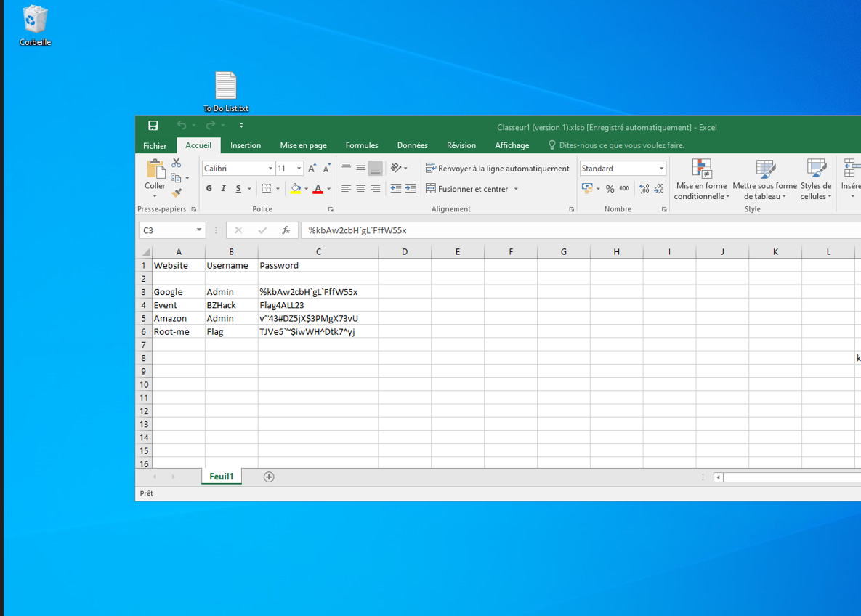Image resolution: width=861 pixels, height=616 pixels.
Task: Click the Format Painter brush icon
Action: pyautogui.click(x=177, y=192)
